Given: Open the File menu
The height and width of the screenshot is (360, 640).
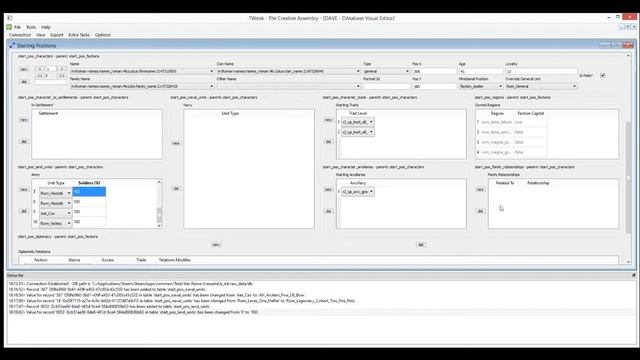Looking at the screenshot, I should pos(18,27).
